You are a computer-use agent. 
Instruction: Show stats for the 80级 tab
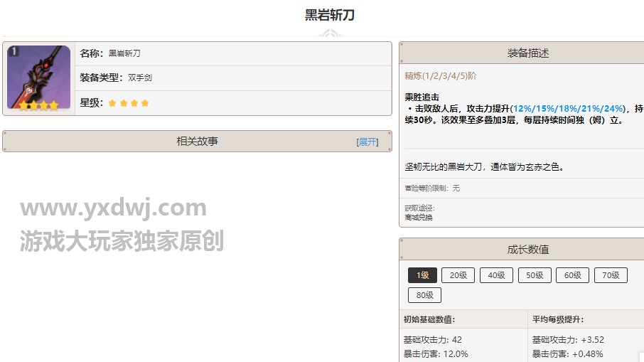424,295
